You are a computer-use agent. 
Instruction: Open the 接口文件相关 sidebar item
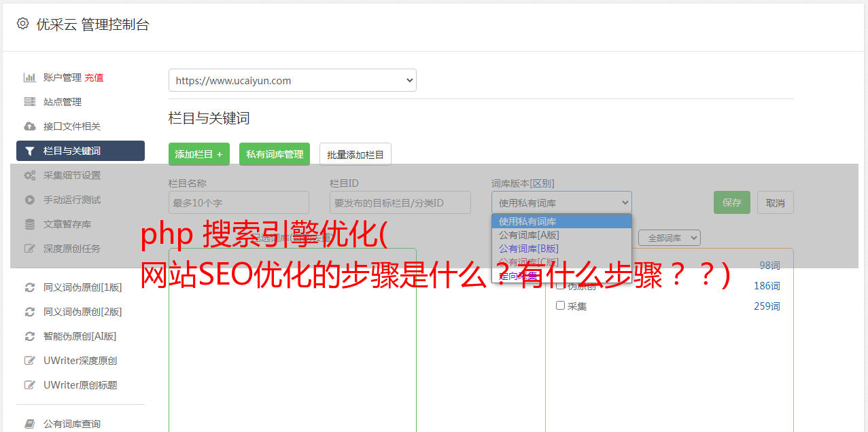tap(80, 126)
